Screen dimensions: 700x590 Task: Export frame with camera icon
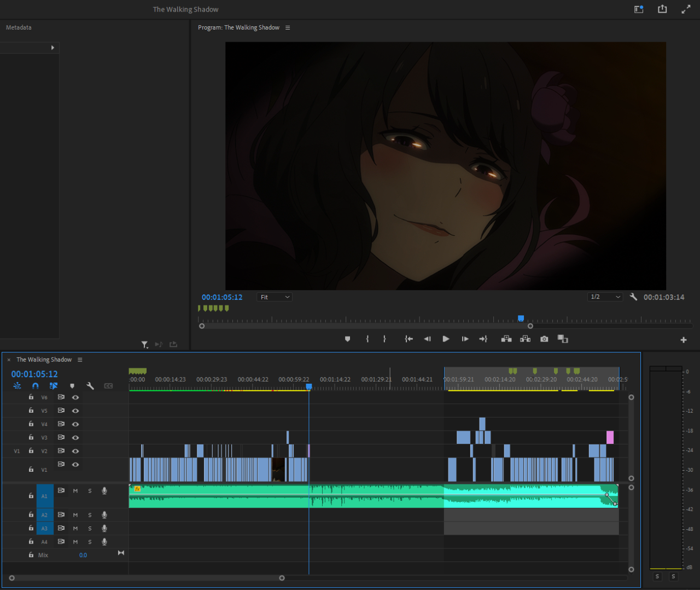[x=544, y=339]
